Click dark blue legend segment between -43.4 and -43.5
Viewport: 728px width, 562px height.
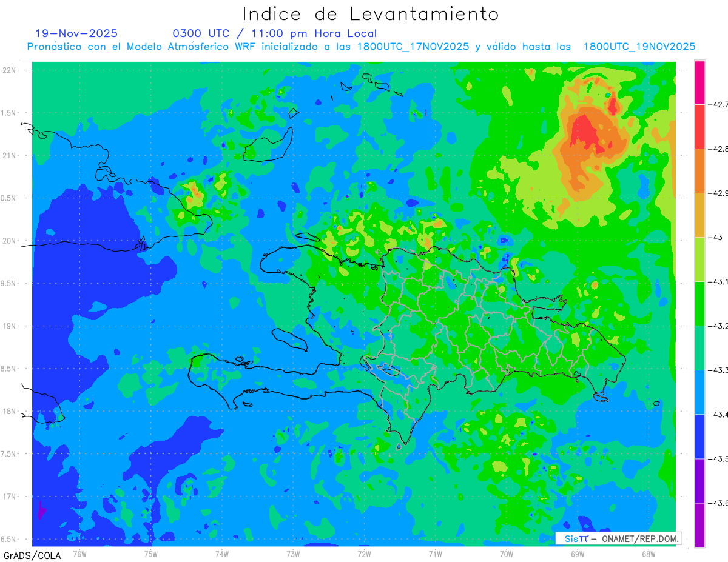(x=699, y=436)
